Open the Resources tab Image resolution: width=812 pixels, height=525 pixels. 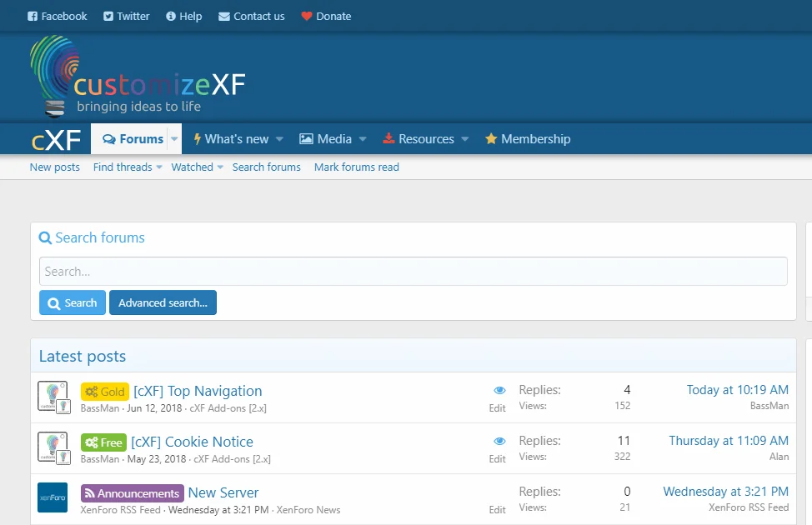coord(419,139)
